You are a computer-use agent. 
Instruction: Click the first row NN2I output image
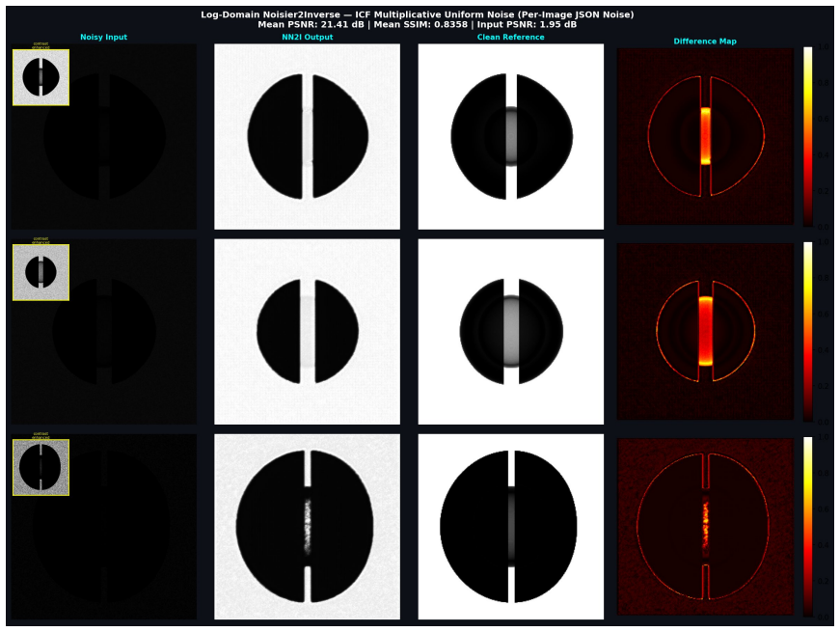307,137
